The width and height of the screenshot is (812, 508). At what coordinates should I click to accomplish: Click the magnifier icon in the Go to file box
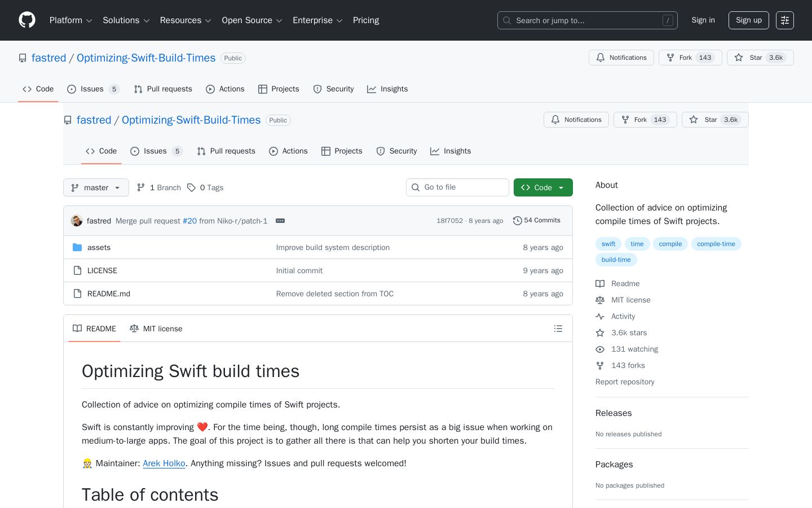coord(416,187)
